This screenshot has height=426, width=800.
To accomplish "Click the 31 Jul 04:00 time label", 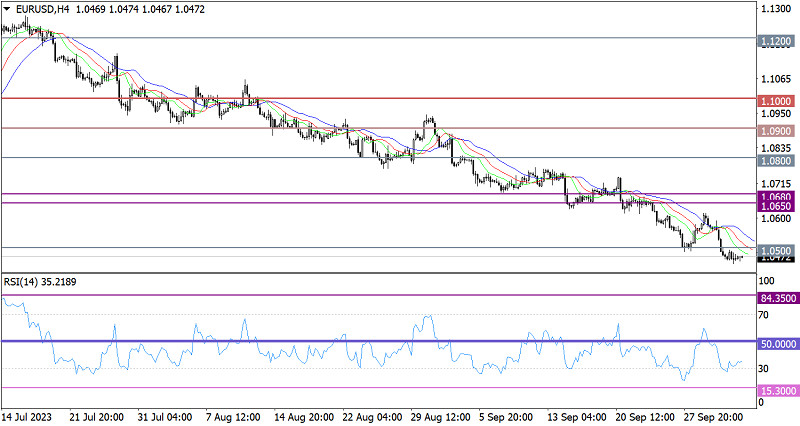I will point(165,417).
